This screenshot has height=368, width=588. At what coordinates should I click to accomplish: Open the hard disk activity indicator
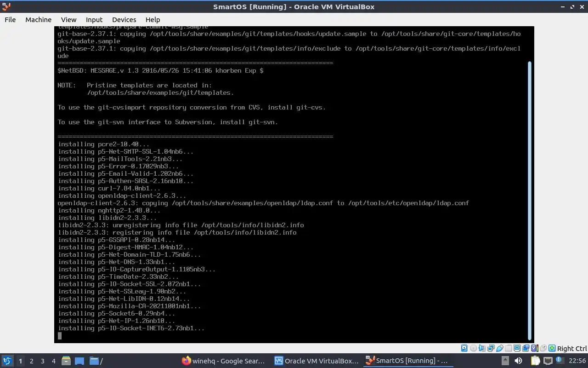click(x=464, y=348)
